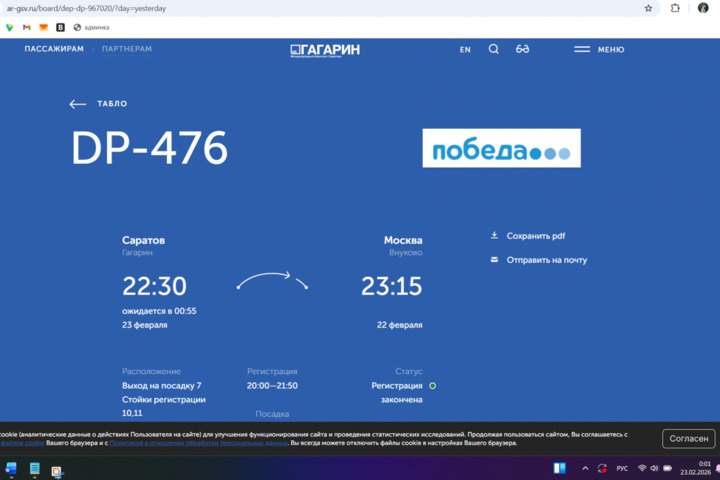Open the taskbar clock and date
This screenshot has height=480, width=720.
coord(703,468)
